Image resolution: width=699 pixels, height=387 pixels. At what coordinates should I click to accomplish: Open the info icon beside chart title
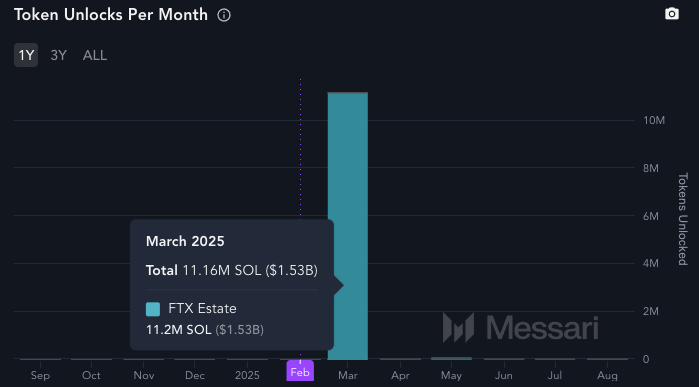click(224, 15)
